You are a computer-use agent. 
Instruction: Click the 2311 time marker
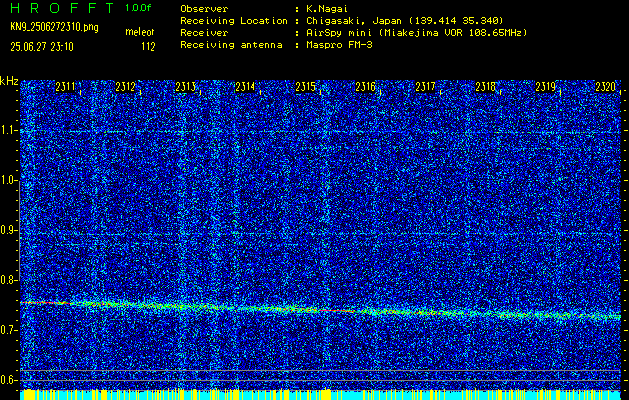click(65, 87)
